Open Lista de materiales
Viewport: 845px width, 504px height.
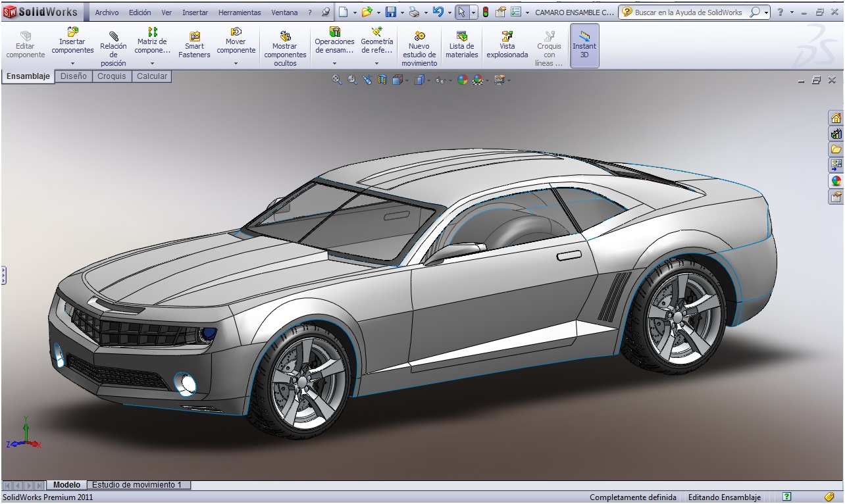coord(461,45)
